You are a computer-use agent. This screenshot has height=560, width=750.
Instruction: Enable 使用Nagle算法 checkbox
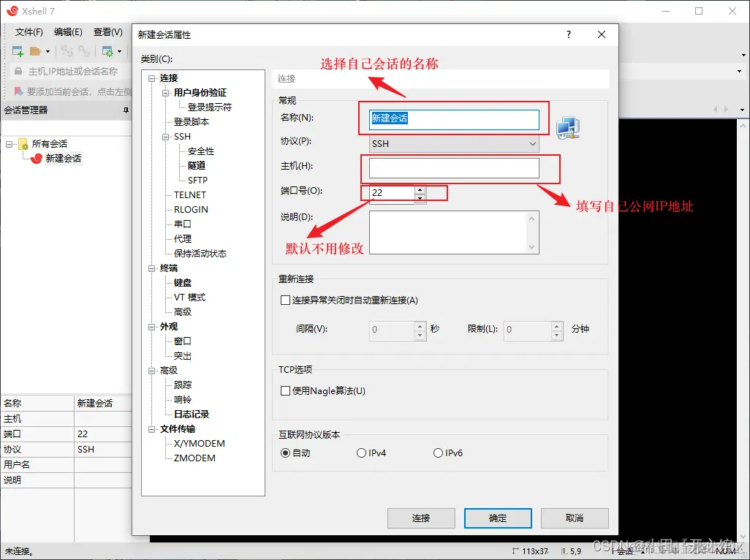pos(284,390)
